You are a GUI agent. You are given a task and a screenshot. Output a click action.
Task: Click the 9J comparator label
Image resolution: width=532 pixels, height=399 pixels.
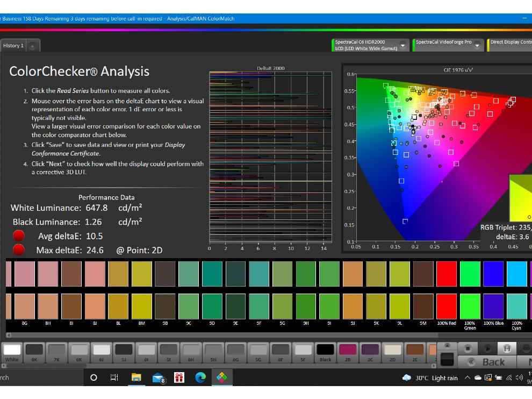click(353, 323)
